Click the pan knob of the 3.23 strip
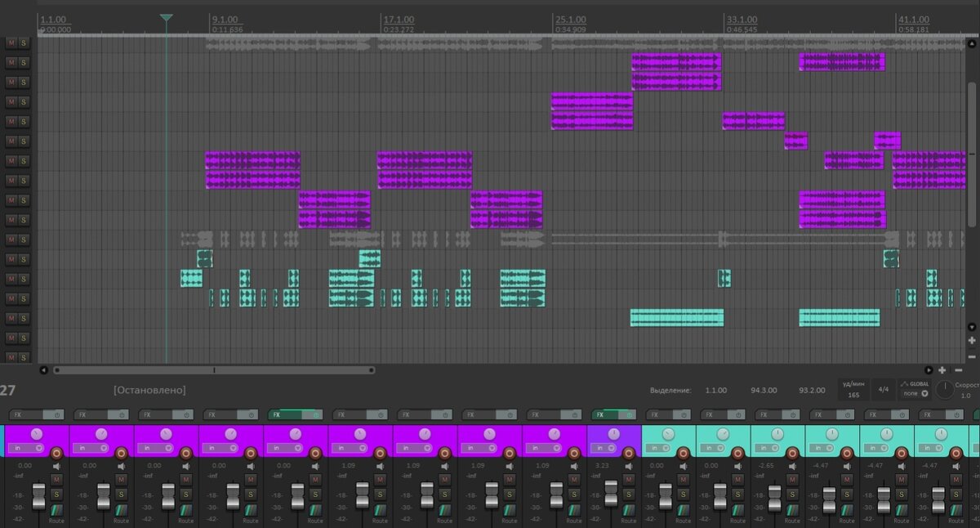Viewport: 980px width, 528px height. 613,434
